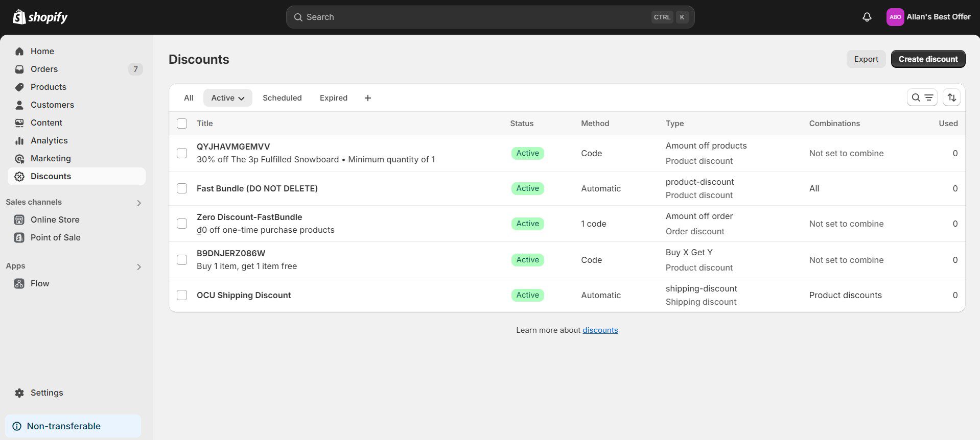Click the notifications bell icon
This screenshot has width=980, height=440.
[867, 17]
